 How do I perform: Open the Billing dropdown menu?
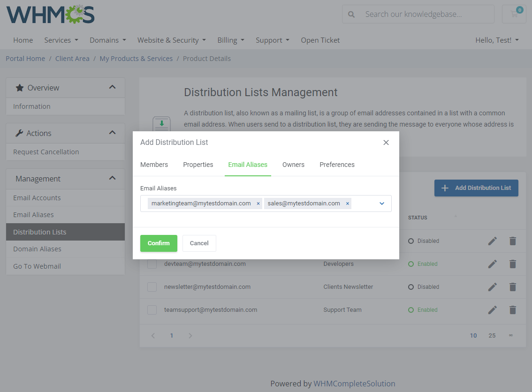[231, 40]
